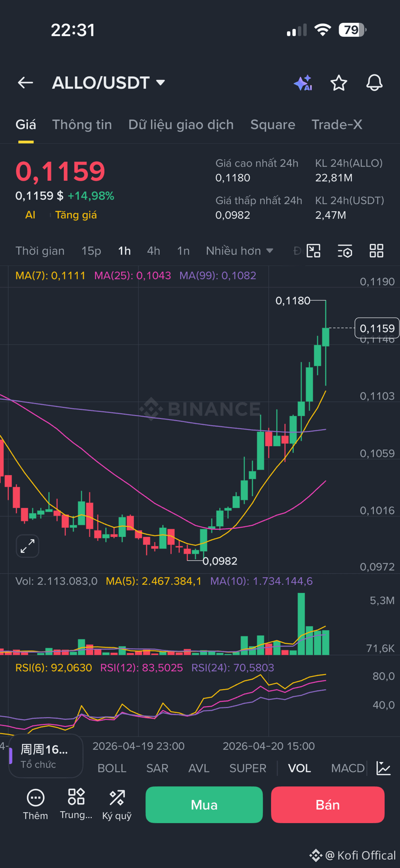The height and width of the screenshot is (868, 400).
Task: Tap the 22:31 clock in status bar
Action: 73,30
